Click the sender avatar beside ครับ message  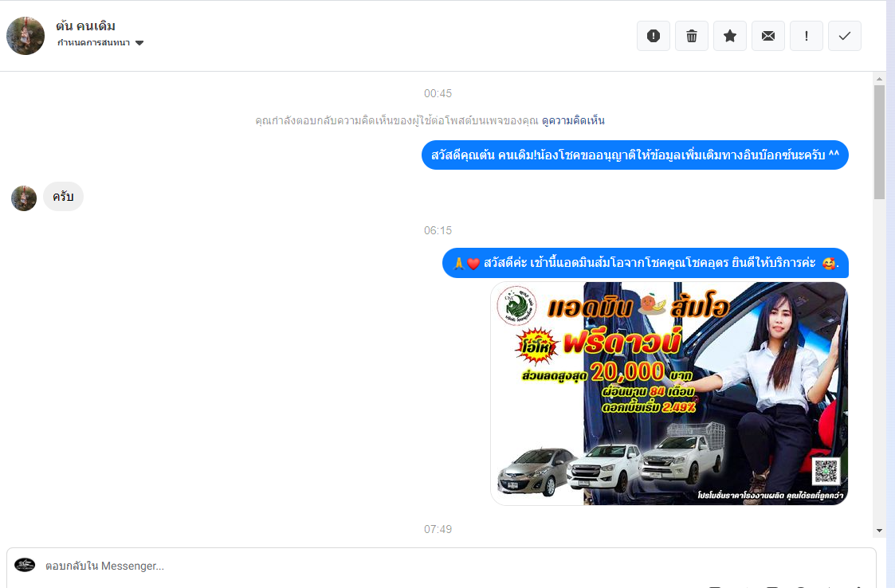pyautogui.click(x=24, y=198)
